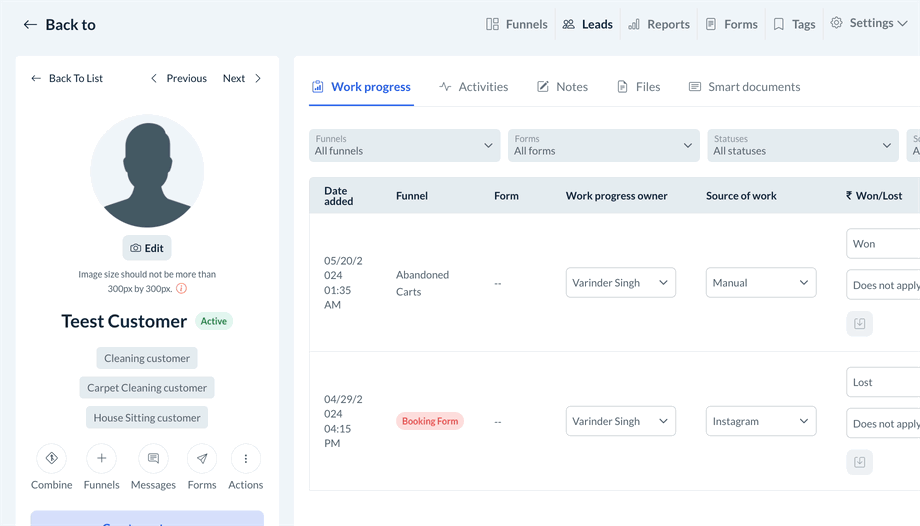The width and height of the screenshot is (920, 526).
Task: Click the Cleaning customer tag
Action: click(x=147, y=358)
